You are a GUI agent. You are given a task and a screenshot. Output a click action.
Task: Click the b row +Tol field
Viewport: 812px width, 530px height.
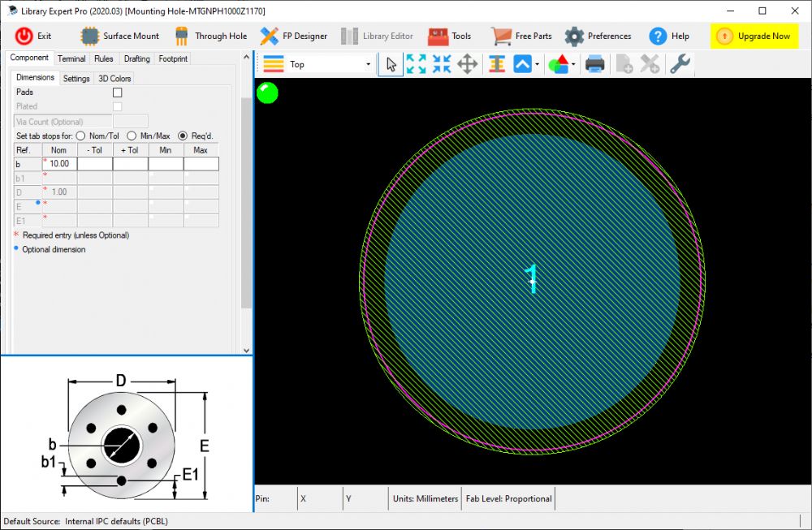coord(131,164)
